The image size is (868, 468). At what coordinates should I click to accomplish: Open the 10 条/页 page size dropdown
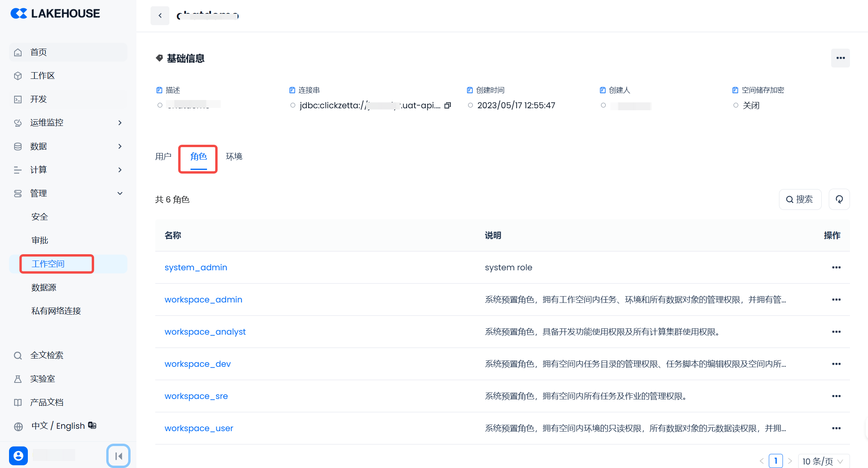click(x=823, y=461)
